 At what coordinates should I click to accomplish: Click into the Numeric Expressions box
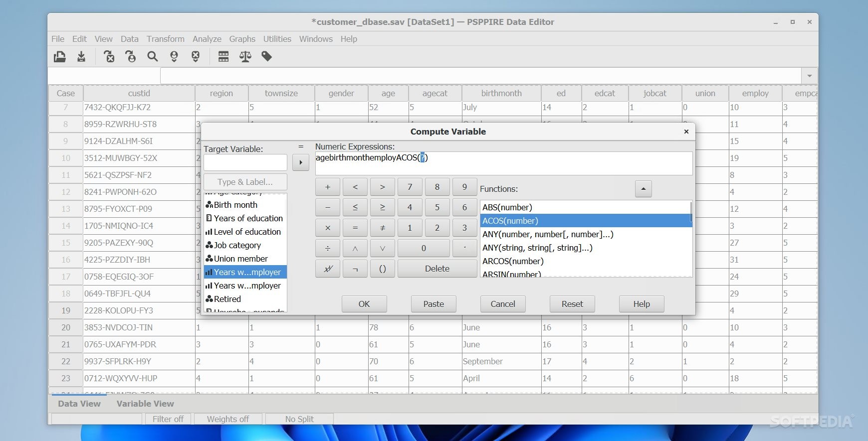tap(504, 163)
